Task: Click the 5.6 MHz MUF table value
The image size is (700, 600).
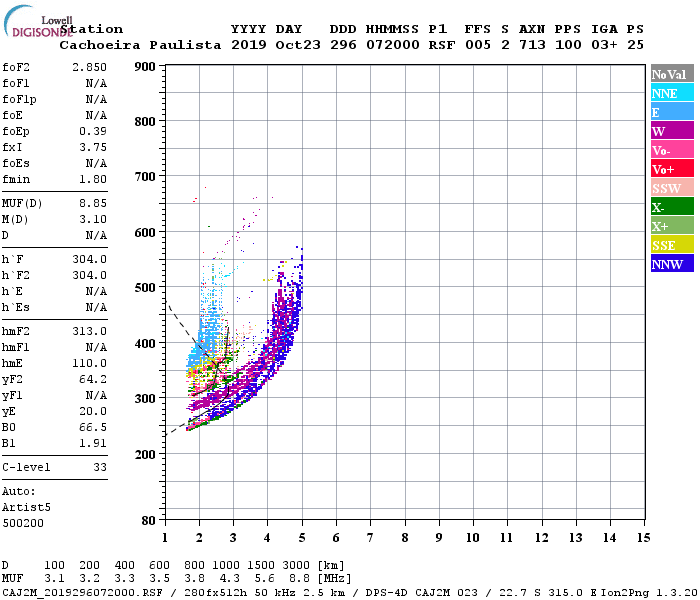Action: pyautogui.click(x=264, y=579)
